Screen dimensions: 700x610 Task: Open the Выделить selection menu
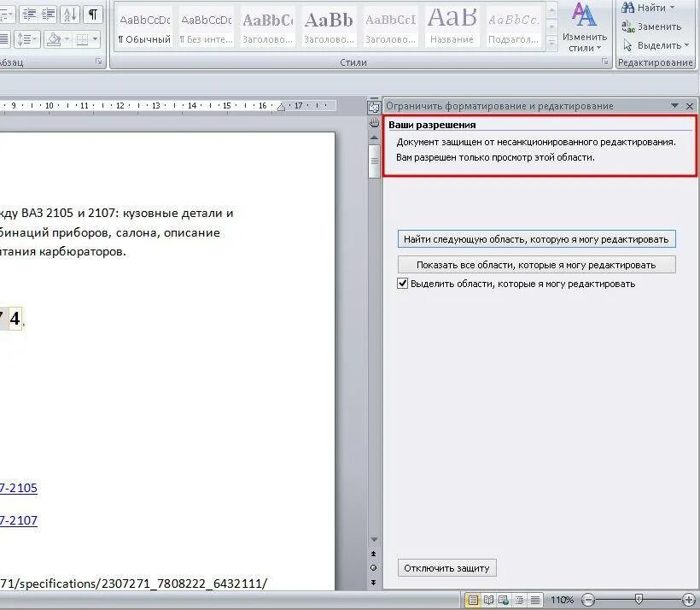(656, 45)
